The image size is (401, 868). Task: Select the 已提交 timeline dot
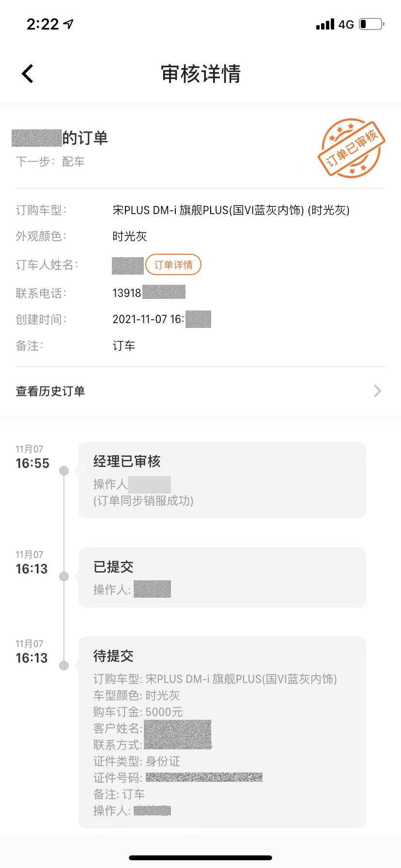coord(64,576)
